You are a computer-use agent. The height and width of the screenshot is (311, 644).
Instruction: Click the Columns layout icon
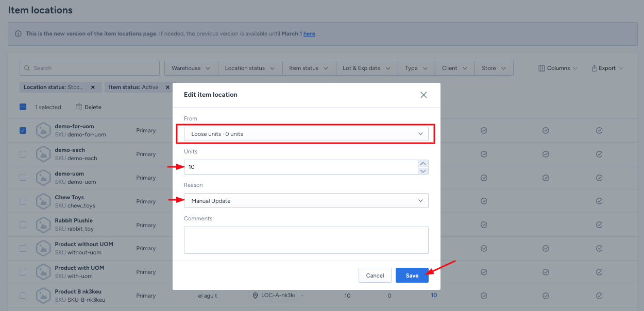pyautogui.click(x=541, y=68)
